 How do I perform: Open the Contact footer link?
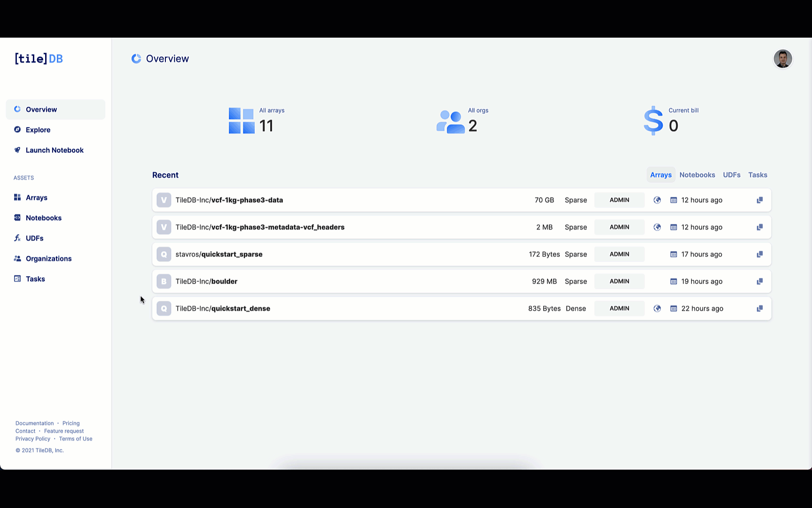[25, 431]
